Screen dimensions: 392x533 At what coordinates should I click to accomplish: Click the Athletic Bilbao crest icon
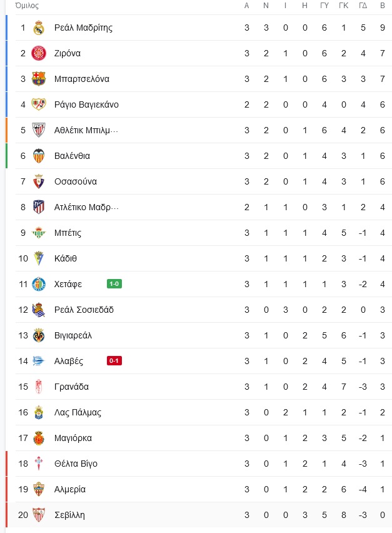[x=39, y=130]
